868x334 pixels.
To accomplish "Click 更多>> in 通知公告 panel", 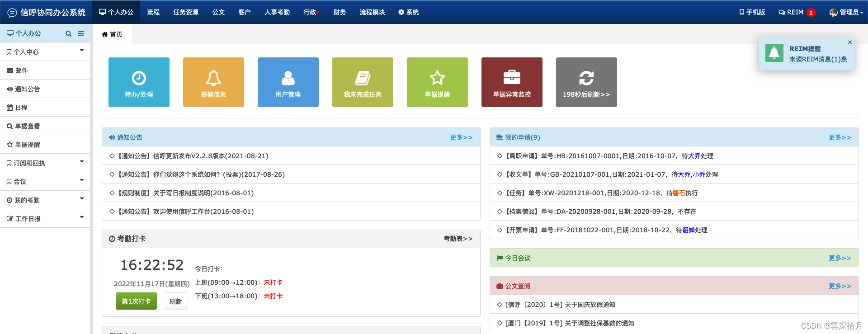I will (x=461, y=137).
